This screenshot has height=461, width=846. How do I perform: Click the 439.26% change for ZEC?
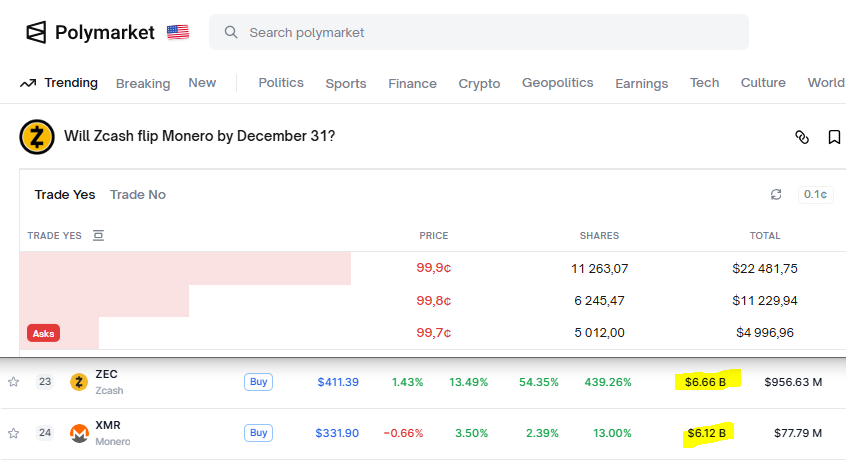pos(608,382)
